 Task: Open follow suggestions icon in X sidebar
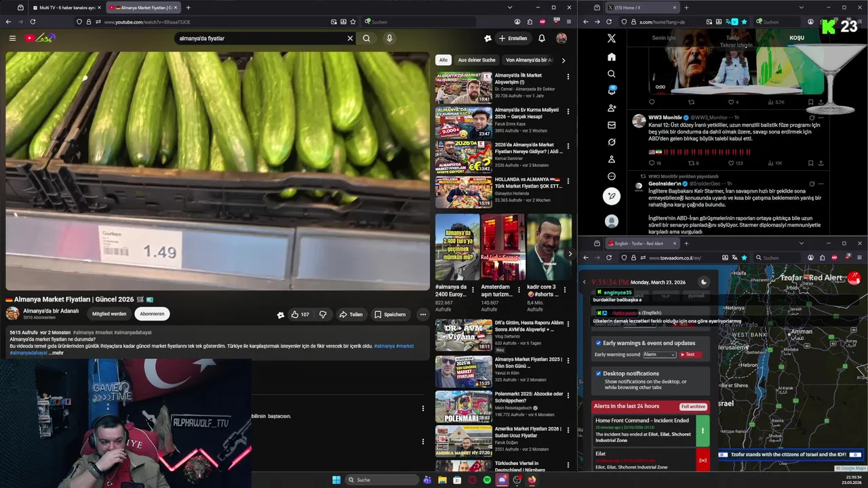click(x=612, y=108)
